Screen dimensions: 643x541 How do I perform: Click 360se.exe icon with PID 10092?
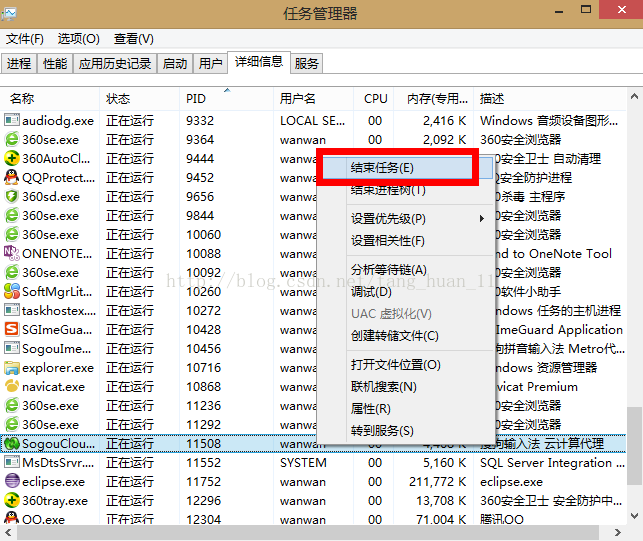point(11,272)
